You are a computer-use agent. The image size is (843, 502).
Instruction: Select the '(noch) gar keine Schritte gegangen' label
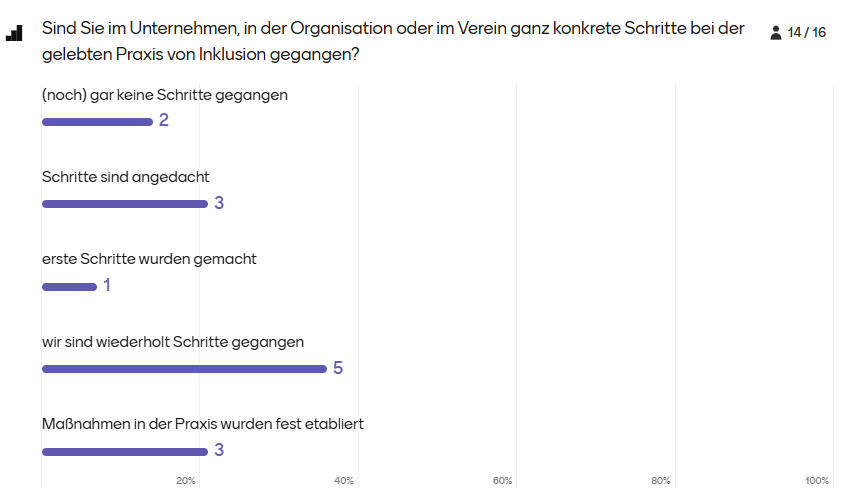(x=165, y=95)
